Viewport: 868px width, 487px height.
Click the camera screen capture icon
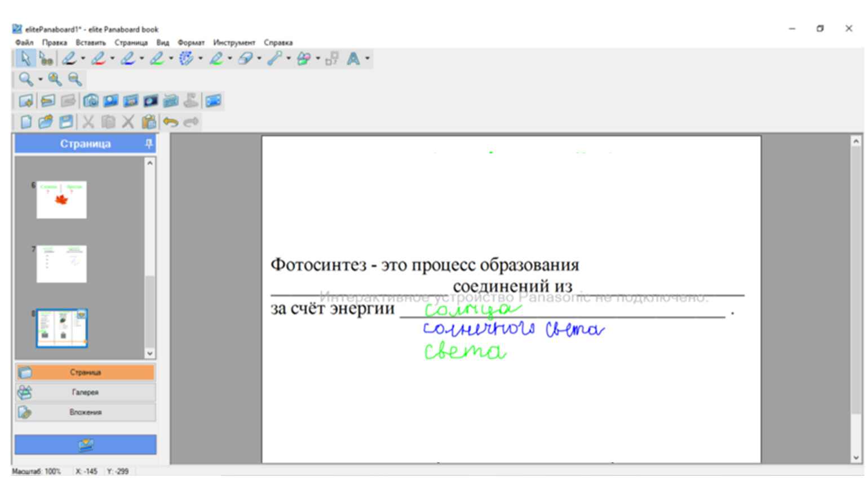91,101
